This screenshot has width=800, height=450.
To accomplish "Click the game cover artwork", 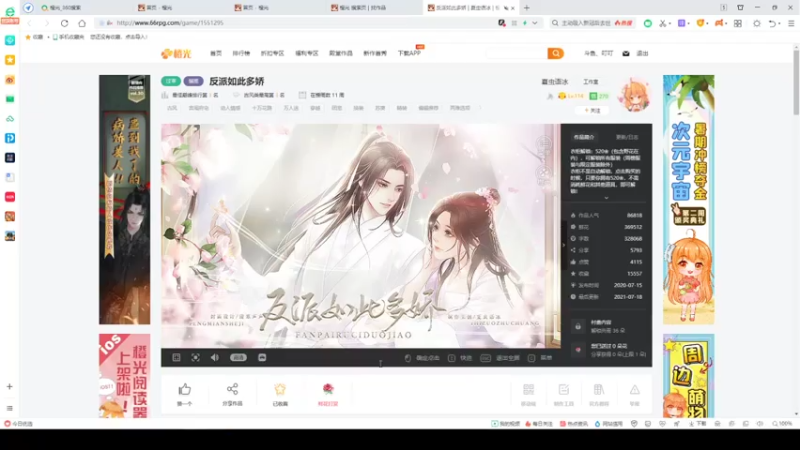I will tap(361, 236).
